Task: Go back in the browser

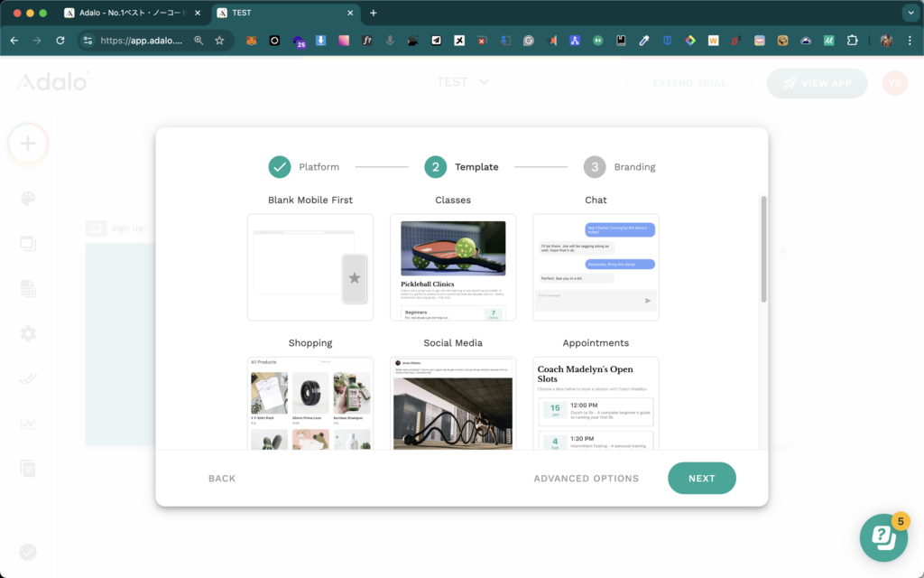Action: [x=14, y=41]
